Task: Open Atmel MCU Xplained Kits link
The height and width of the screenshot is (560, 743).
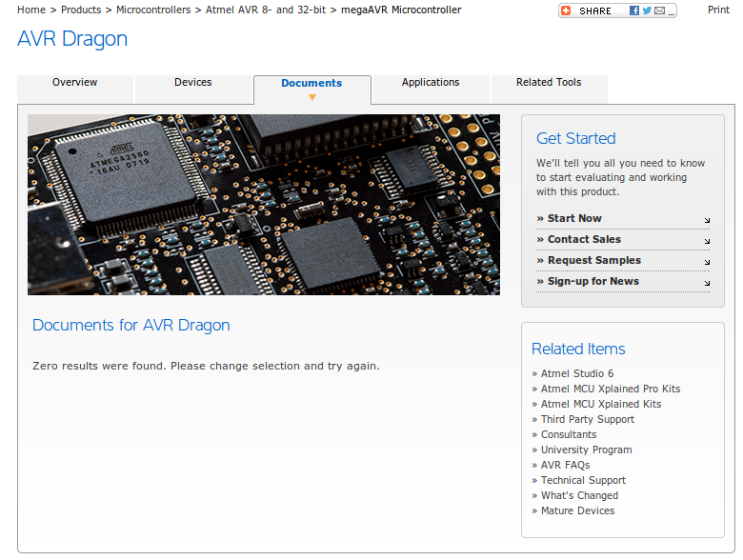Action: pyautogui.click(x=601, y=404)
